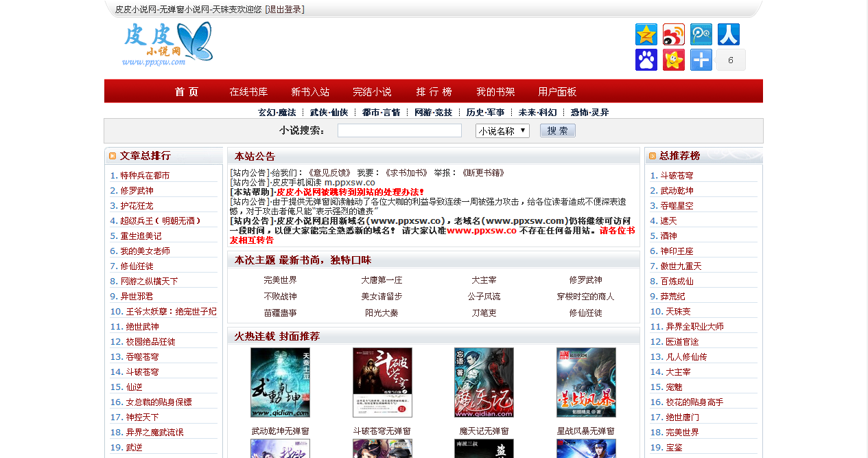Screen dimensions: 868x458
Task: Browse the 武侠·仙侠 category
Action: click(x=329, y=113)
